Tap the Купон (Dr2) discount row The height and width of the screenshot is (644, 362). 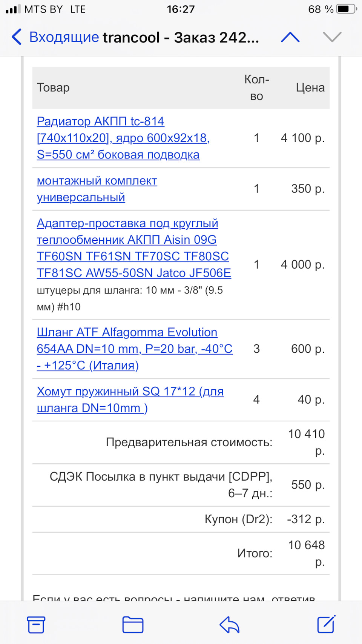coord(238,519)
